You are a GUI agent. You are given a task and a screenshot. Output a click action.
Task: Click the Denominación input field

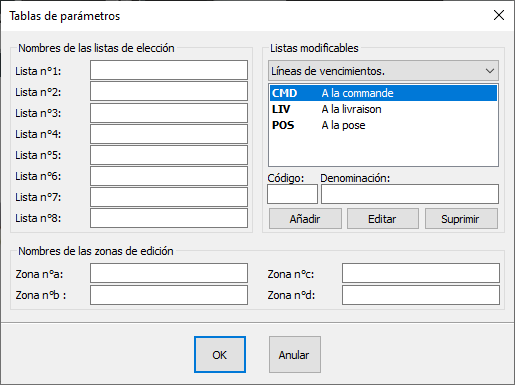410,194
